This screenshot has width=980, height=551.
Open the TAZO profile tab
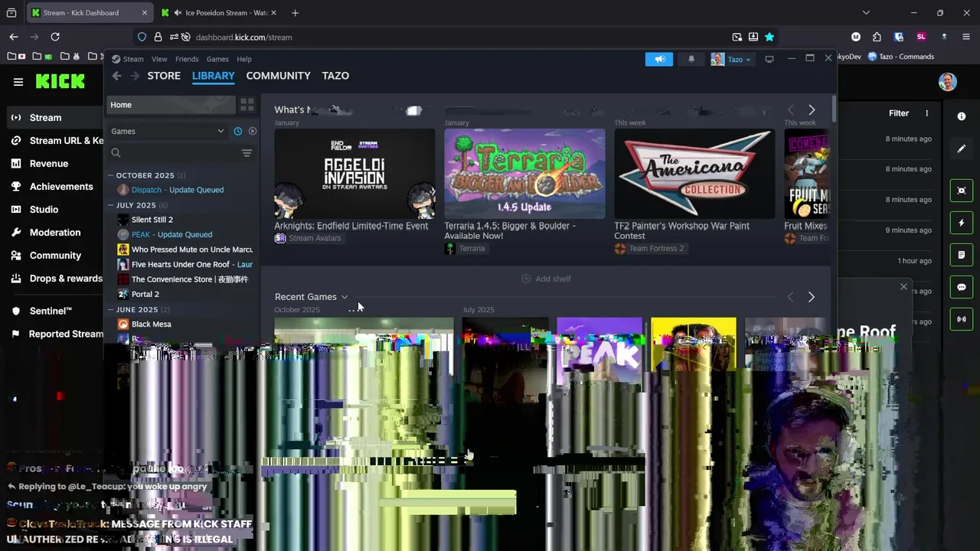click(335, 76)
